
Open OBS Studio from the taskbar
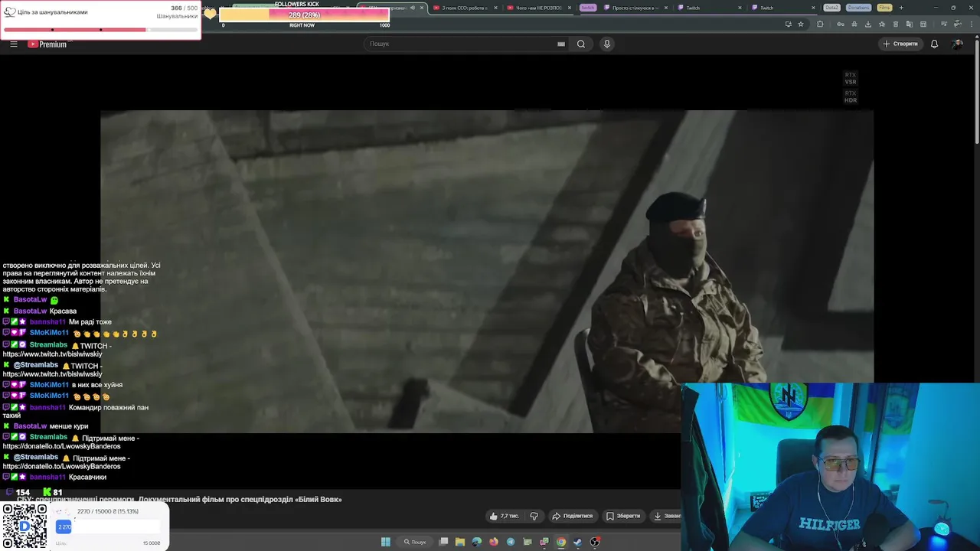pos(595,542)
